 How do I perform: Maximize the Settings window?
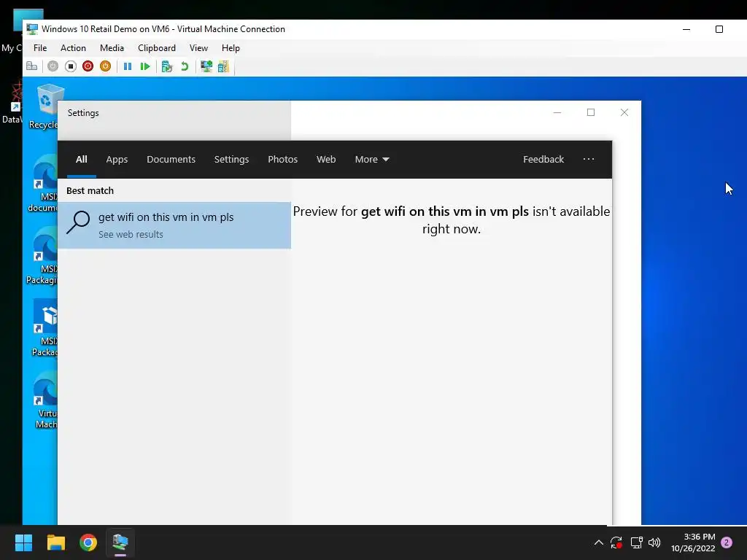click(591, 112)
